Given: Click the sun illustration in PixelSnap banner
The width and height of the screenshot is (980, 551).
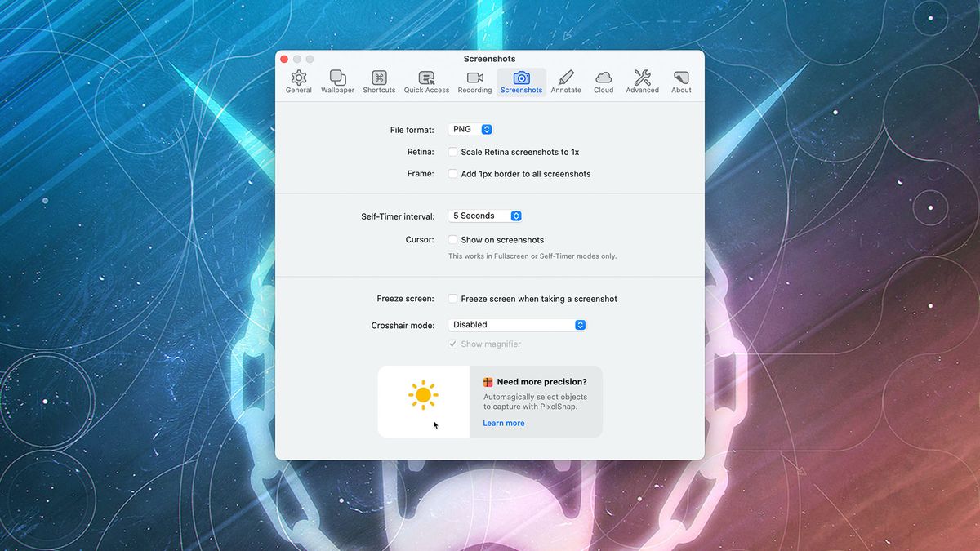Looking at the screenshot, I should coord(423,395).
